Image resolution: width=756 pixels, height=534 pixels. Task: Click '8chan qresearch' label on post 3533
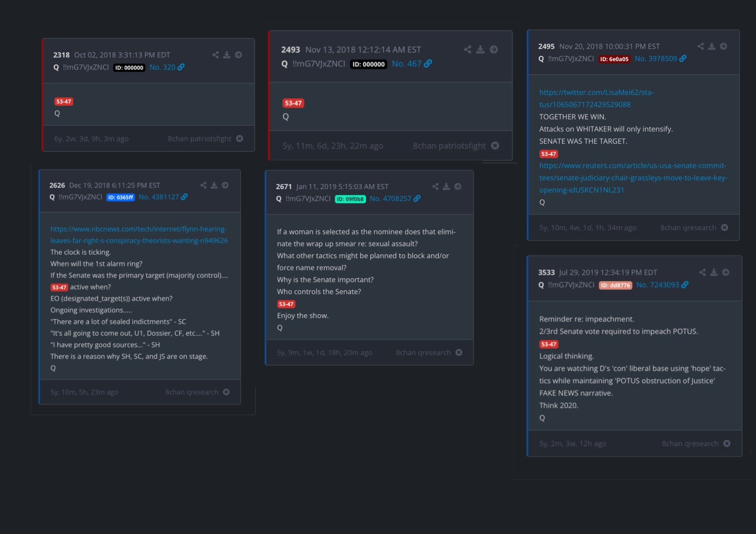point(690,444)
